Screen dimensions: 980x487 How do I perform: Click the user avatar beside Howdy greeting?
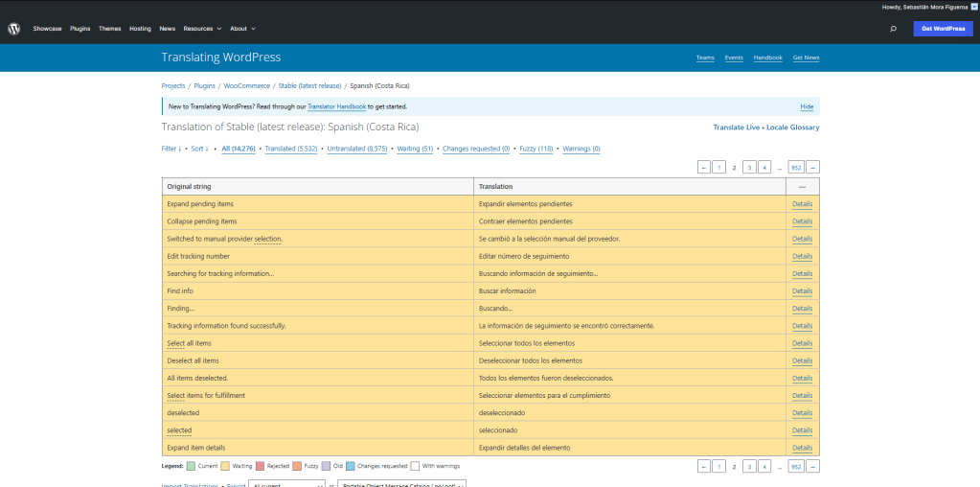[973, 7]
